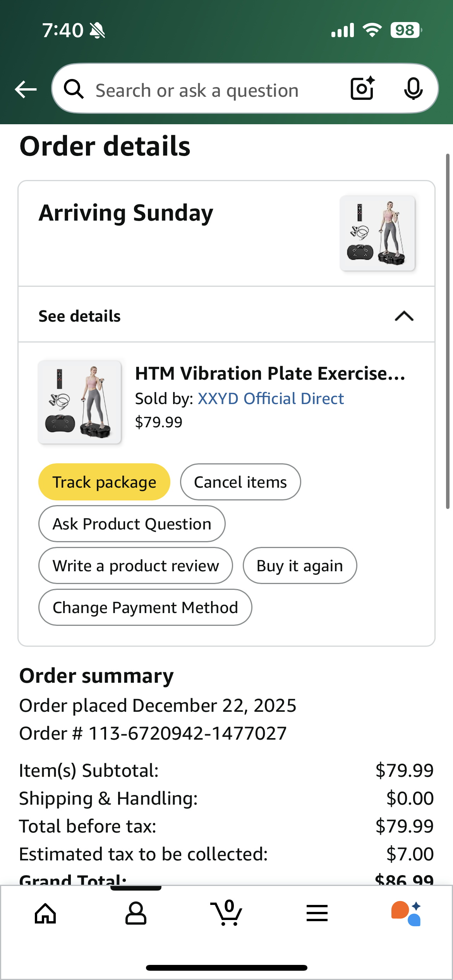The image size is (453, 980).
Task: Tap Cancel items button
Action: (240, 482)
